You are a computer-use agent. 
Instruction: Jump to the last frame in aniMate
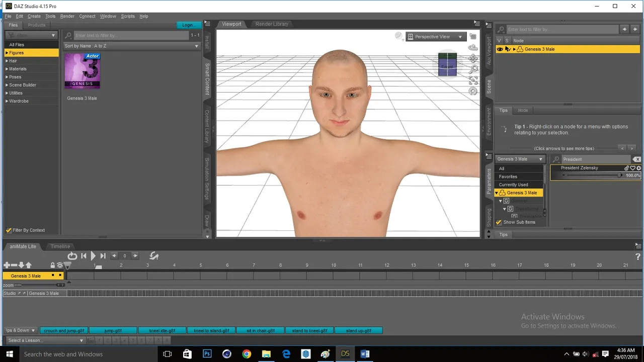point(103,256)
